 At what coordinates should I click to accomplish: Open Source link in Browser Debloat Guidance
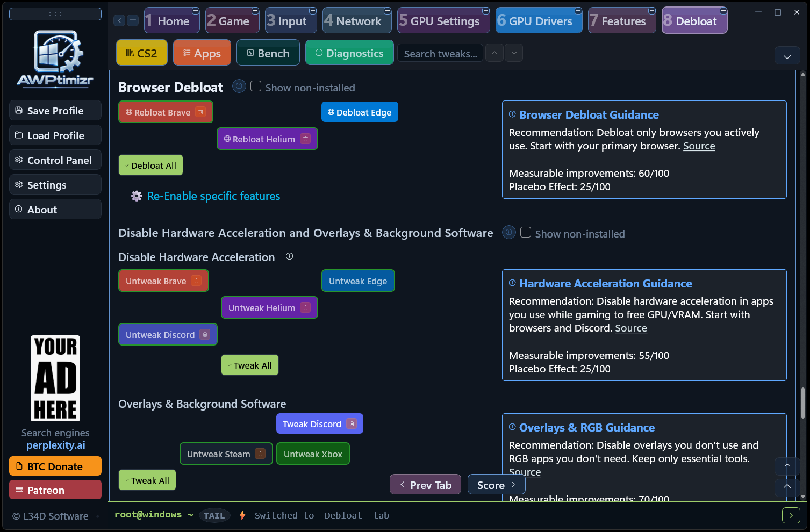tap(699, 146)
